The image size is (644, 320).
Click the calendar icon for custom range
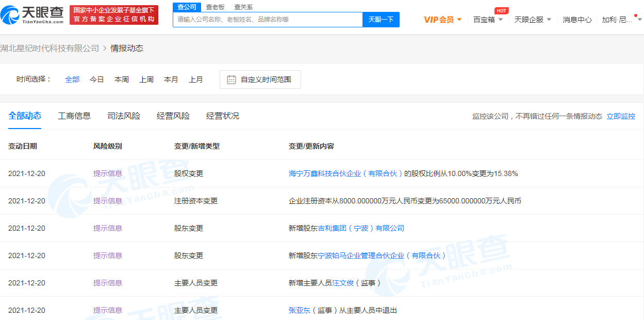click(x=232, y=79)
